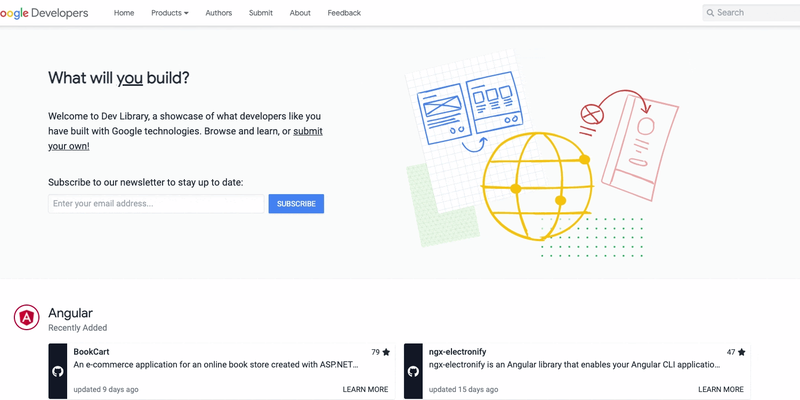Click the SUBSCRIBE button

click(x=296, y=204)
